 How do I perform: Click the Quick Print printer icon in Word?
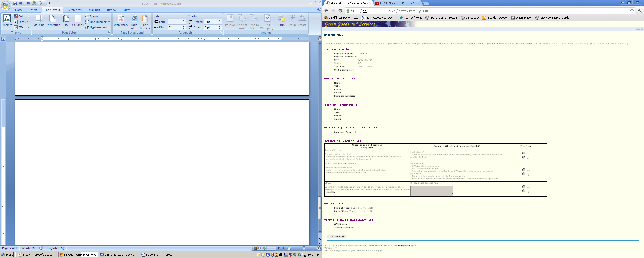(x=34, y=3)
